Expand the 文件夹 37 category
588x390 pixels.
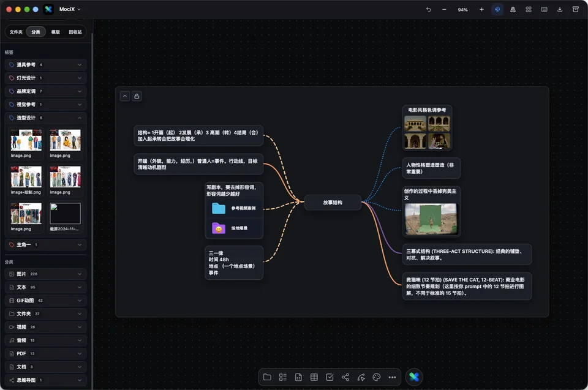tap(46, 314)
